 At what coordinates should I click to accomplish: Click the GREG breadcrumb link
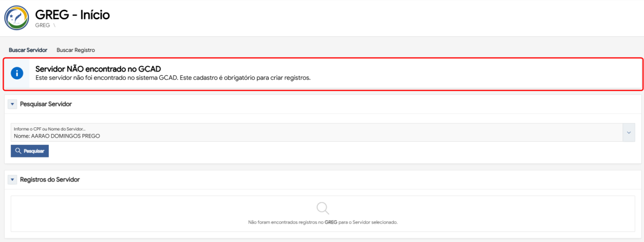(42, 25)
